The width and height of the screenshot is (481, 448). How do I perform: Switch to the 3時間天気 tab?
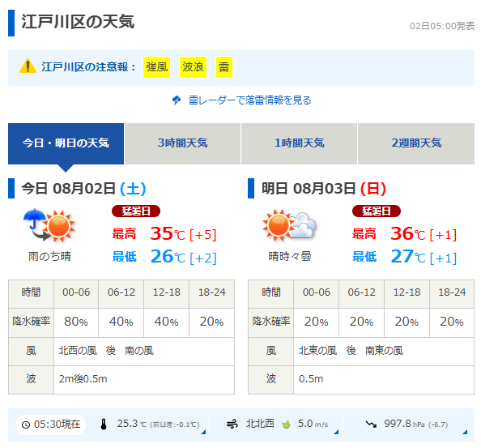click(182, 143)
